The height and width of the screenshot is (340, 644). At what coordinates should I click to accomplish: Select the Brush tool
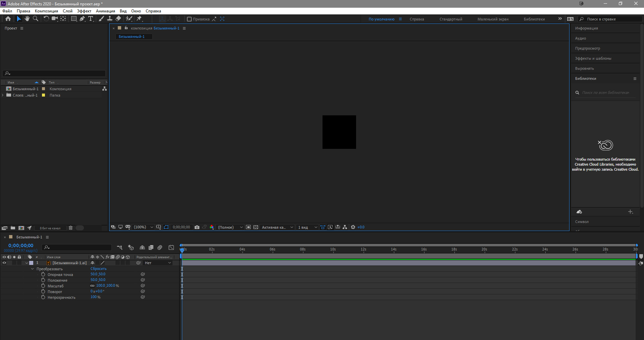coord(101,19)
